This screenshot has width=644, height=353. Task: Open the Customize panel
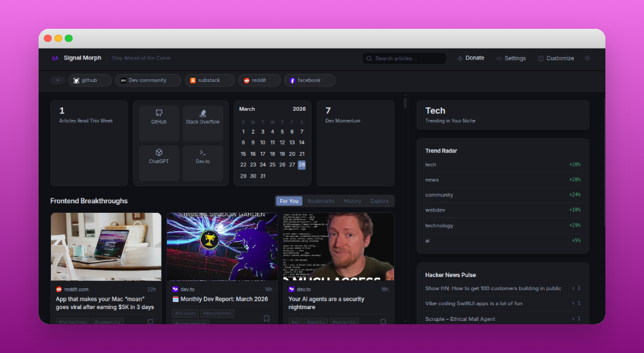556,58
